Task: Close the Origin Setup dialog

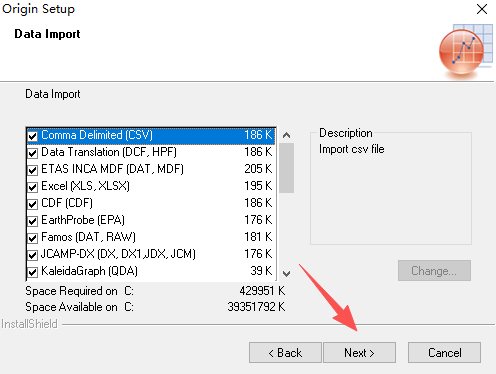Action: 482,9
